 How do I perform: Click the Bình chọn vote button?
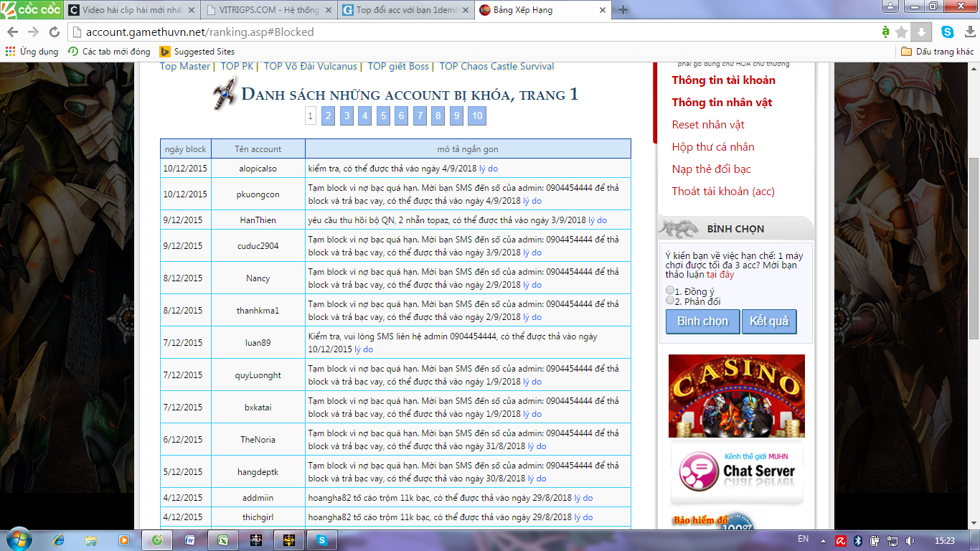702,321
